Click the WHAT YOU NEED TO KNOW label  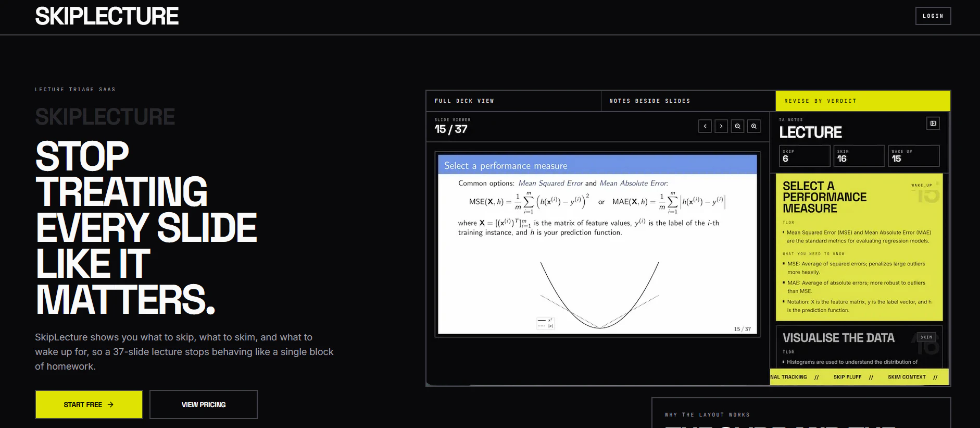(x=813, y=254)
